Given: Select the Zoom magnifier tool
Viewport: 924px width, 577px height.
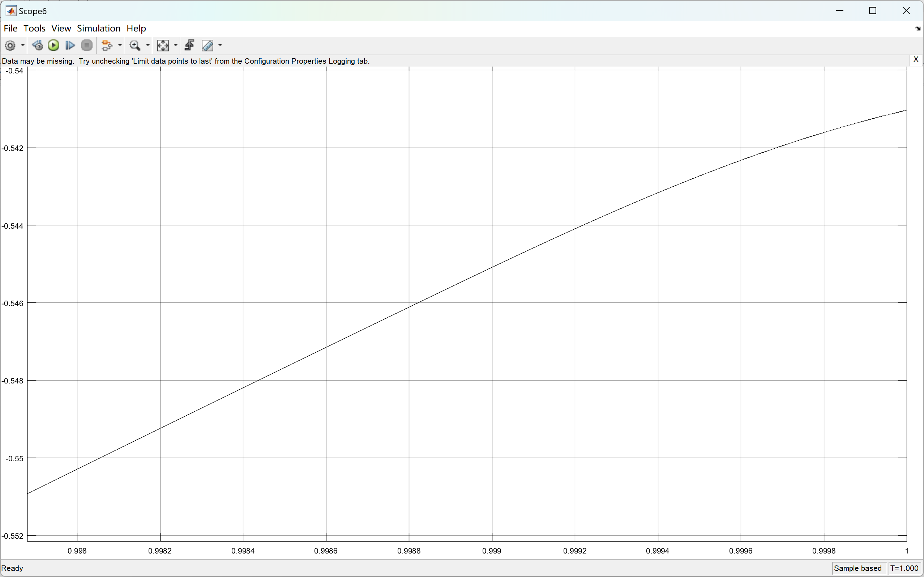Looking at the screenshot, I should point(134,46).
